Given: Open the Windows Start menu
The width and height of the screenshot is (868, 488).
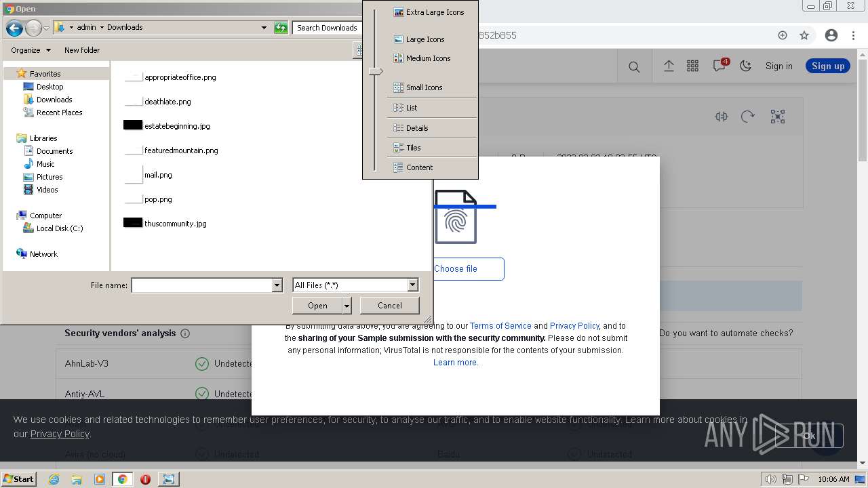Looking at the screenshot, I should [18, 479].
